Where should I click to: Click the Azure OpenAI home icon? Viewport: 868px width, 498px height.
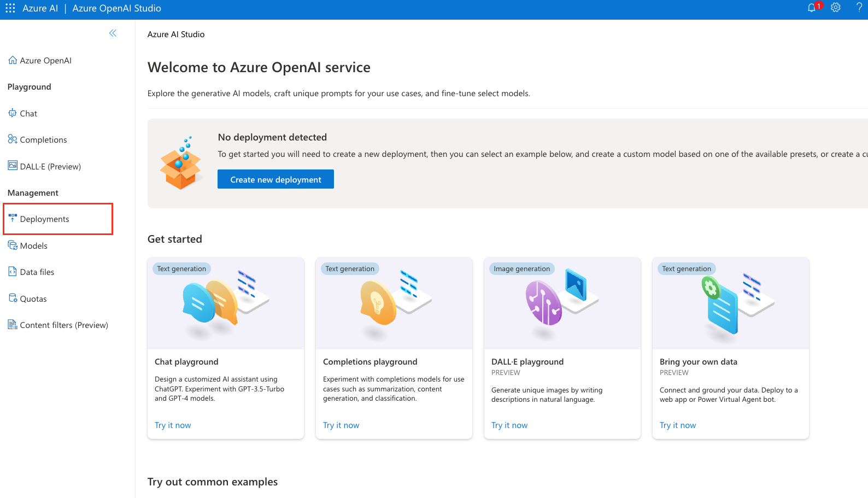point(13,60)
